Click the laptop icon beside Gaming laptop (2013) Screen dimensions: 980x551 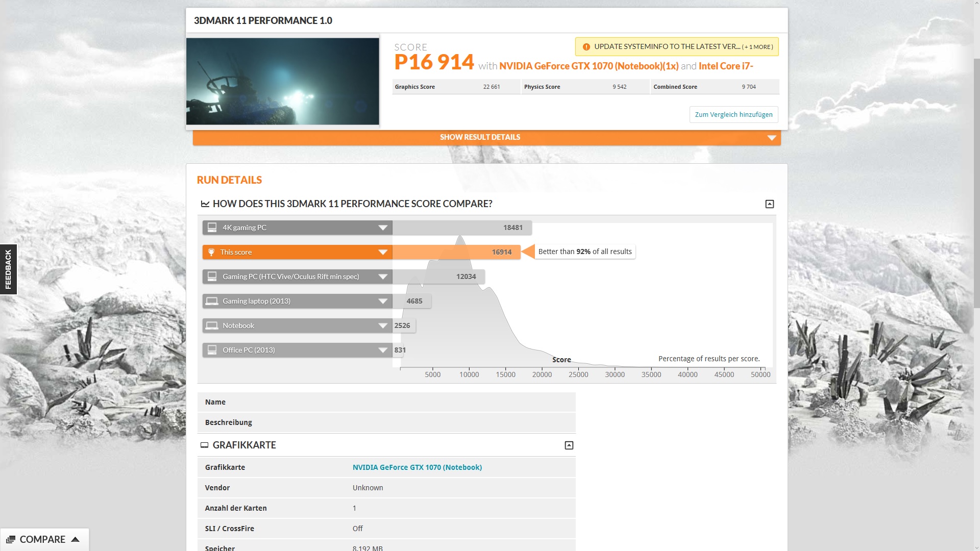(x=212, y=301)
